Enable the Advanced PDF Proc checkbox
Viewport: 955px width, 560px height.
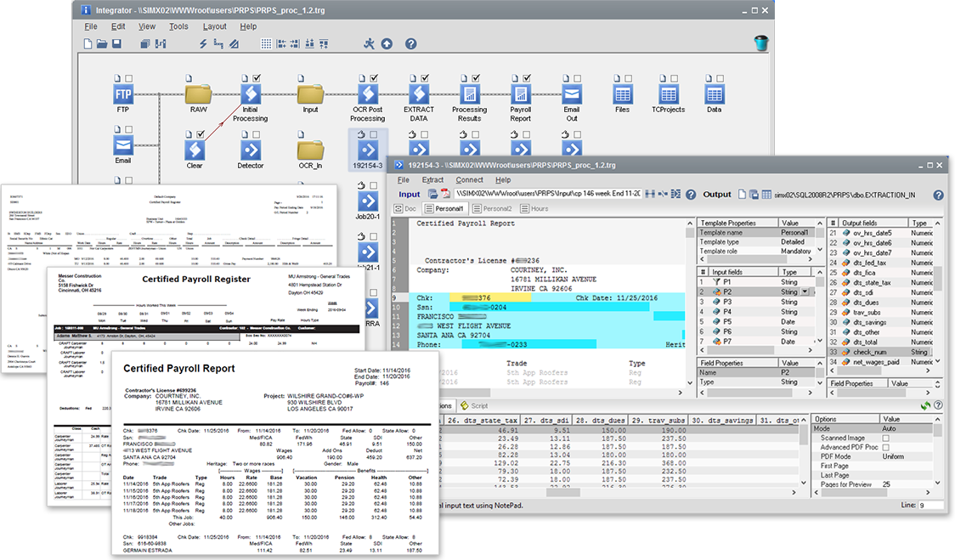[x=886, y=447]
